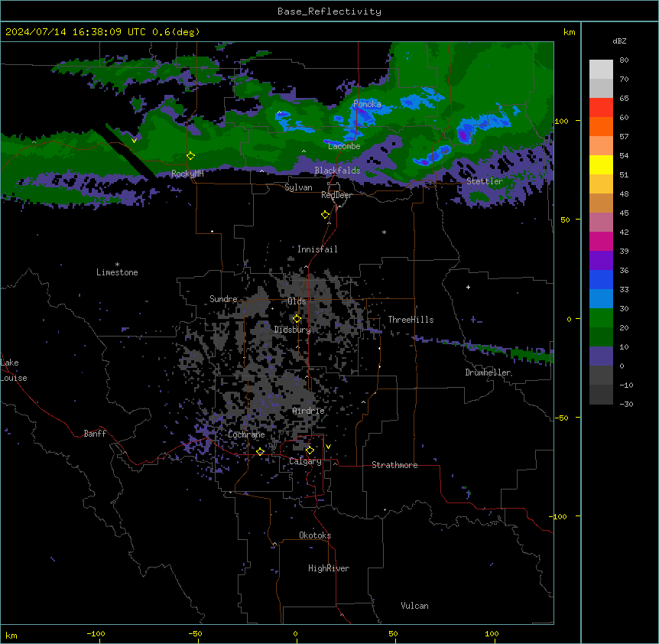Select the Cochrane label

click(246, 434)
